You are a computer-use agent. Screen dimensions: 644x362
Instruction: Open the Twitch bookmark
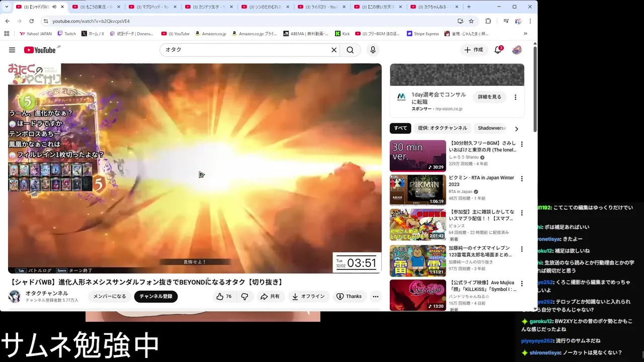pos(67,34)
